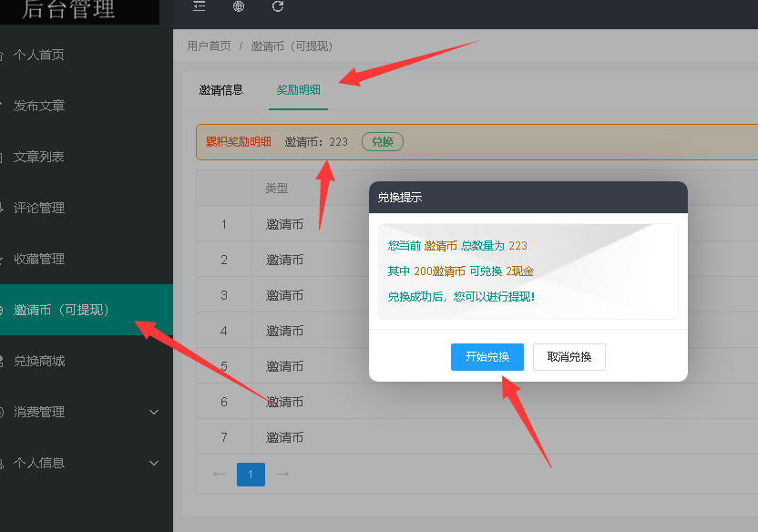
Task: Click the green 兑换 button
Action: [383, 142]
